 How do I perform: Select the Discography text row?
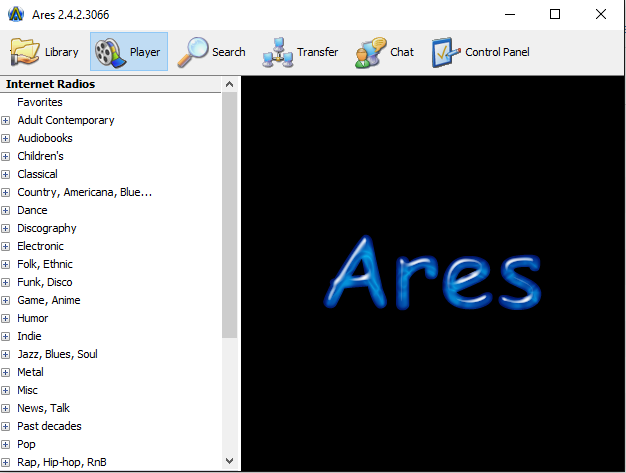(x=47, y=228)
